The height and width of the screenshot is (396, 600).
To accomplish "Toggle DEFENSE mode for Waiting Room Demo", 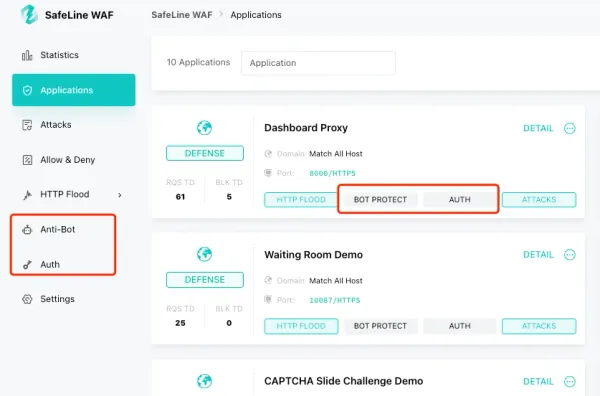I will tap(205, 280).
